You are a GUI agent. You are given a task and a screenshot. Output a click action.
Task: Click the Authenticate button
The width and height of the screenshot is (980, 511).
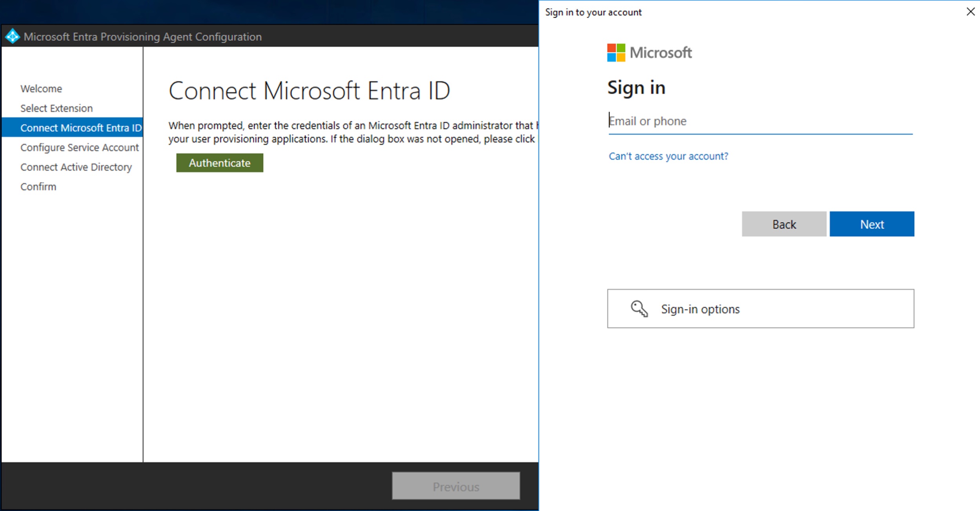click(x=219, y=162)
